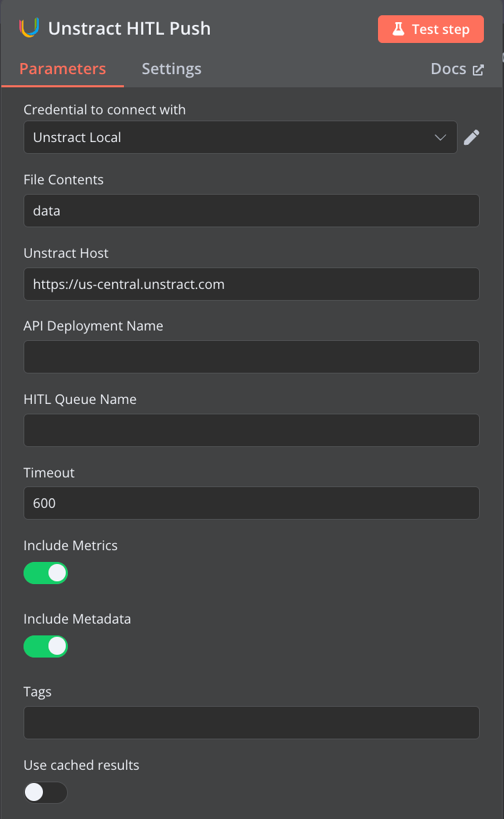Click the Credential to connect with label
The width and height of the screenshot is (504, 819).
point(105,109)
